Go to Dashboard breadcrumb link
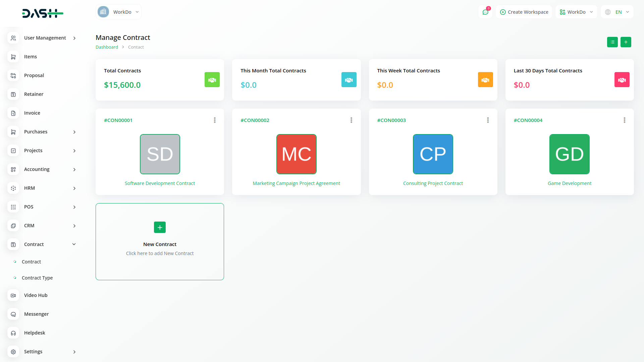This screenshot has width=644, height=362. (x=107, y=47)
